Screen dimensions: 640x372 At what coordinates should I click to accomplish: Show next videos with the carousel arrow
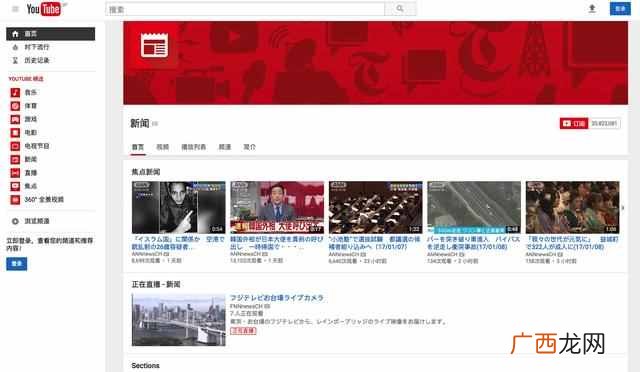[x=623, y=207]
